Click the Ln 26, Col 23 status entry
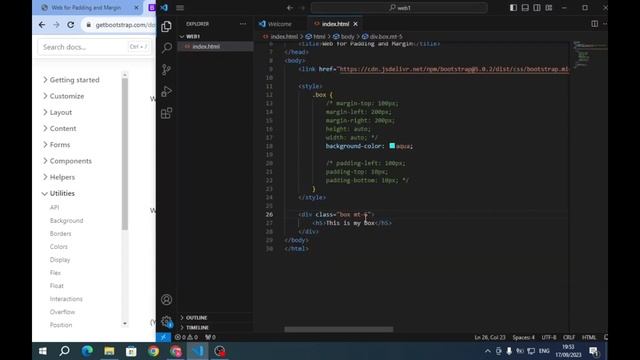This screenshot has height=360, width=640. [x=490, y=337]
